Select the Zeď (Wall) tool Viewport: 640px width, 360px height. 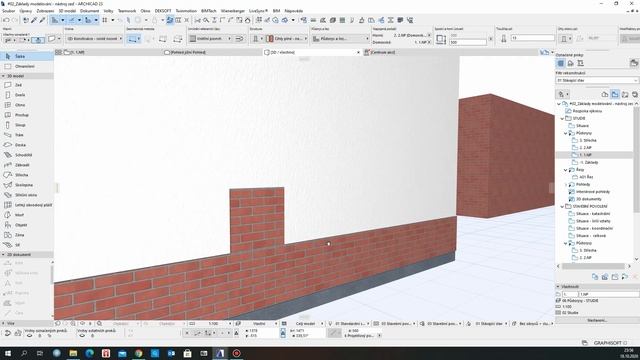tap(27, 85)
